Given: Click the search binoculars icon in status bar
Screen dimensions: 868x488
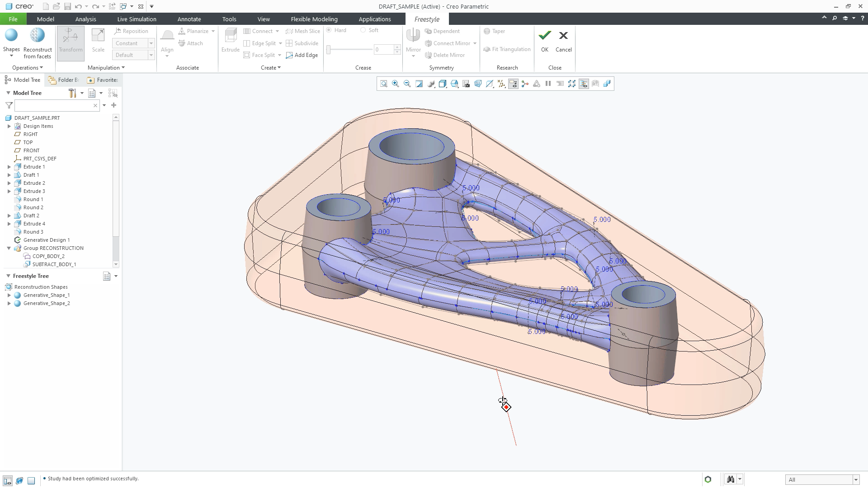Looking at the screenshot, I should click(x=731, y=479).
